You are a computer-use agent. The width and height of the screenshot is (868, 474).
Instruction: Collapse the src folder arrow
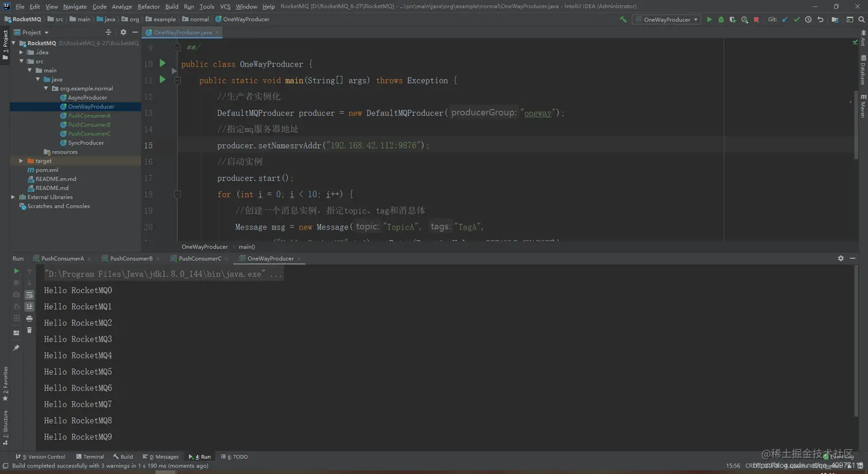(21, 61)
